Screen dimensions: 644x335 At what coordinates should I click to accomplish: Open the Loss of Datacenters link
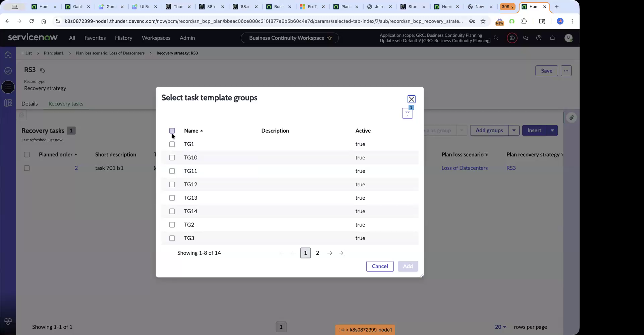pyautogui.click(x=465, y=168)
